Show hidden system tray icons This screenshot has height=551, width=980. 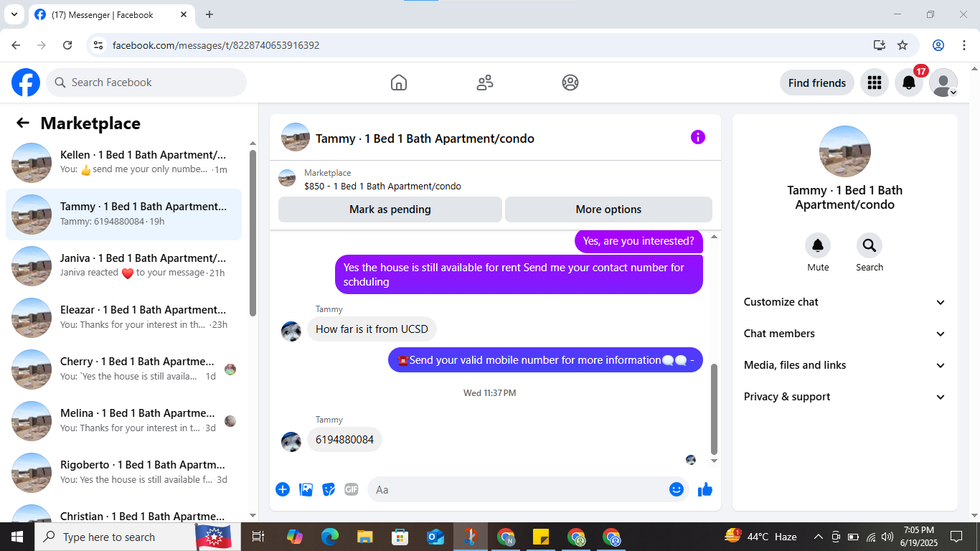(x=818, y=537)
